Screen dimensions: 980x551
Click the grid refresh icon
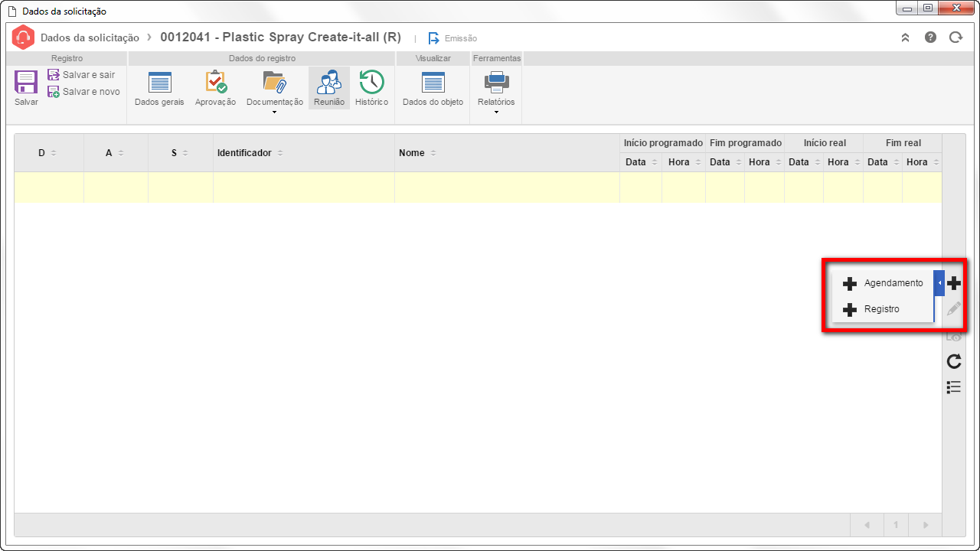click(954, 361)
